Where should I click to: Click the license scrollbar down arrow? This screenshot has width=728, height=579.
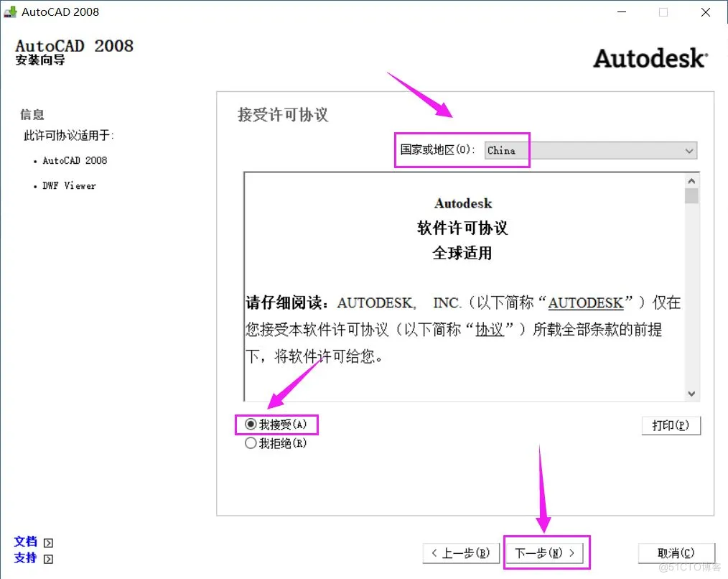[691, 394]
